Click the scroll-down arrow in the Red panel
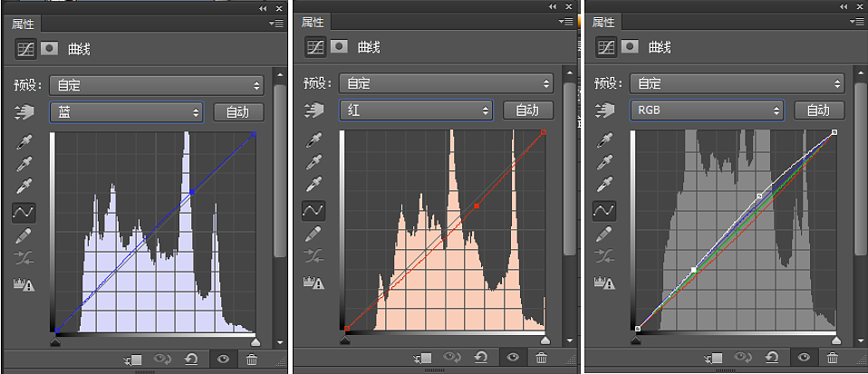868x374 pixels. pos(570,340)
